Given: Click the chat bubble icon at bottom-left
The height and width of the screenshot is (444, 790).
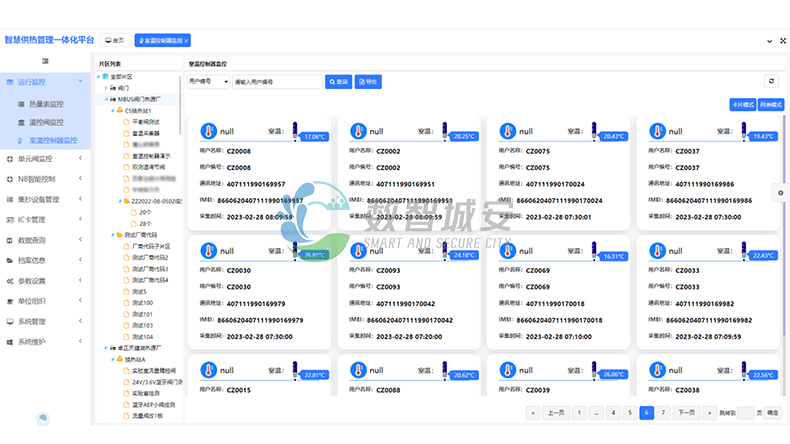Looking at the screenshot, I should pyautogui.click(x=44, y=418).
